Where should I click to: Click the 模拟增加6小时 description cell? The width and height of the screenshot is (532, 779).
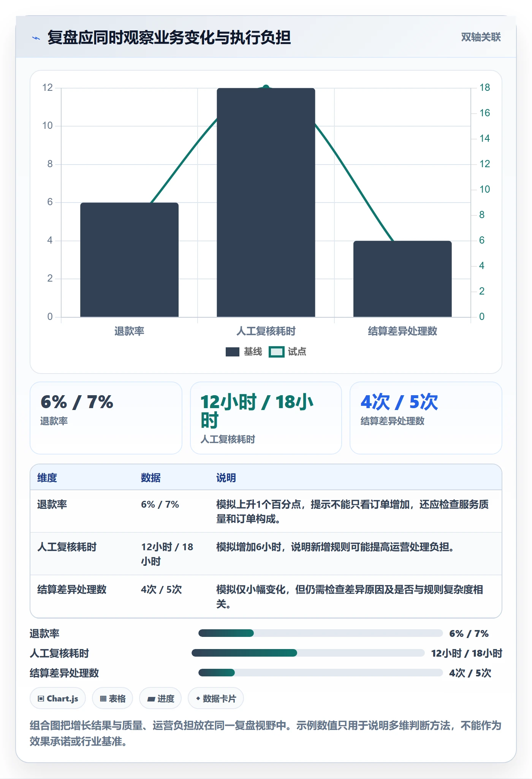pos(336,547)
